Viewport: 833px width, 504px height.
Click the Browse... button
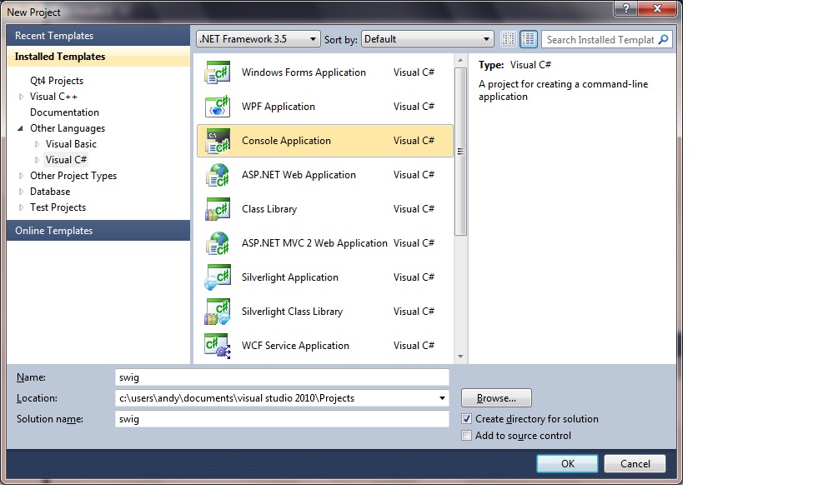[496, 398]
